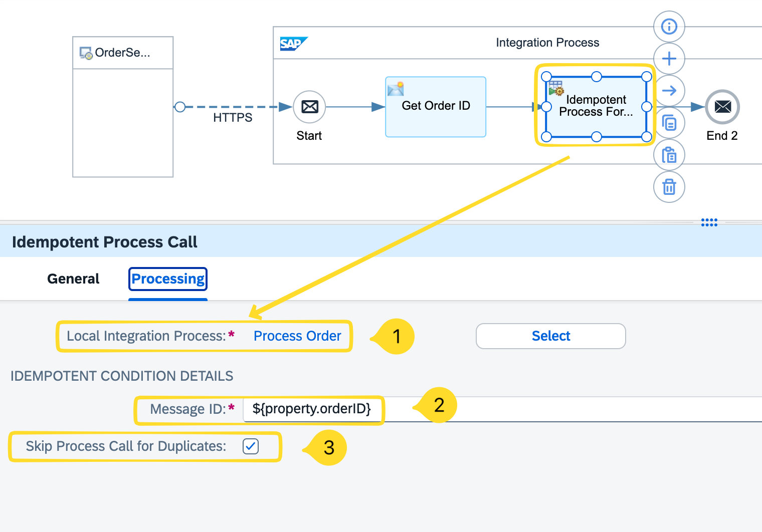762x532 pixels.
Task: Edit the Message ID field
Action: coord(312,409)
